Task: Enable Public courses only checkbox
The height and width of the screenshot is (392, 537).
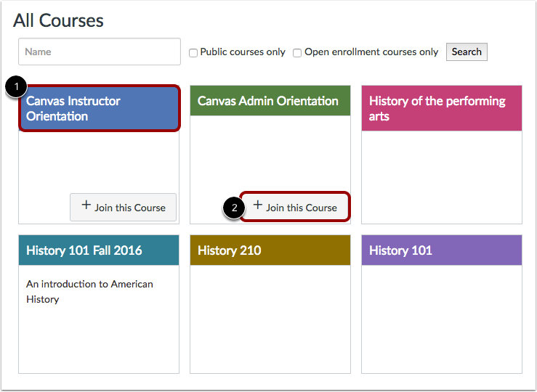Action: [x=193, y=53]
